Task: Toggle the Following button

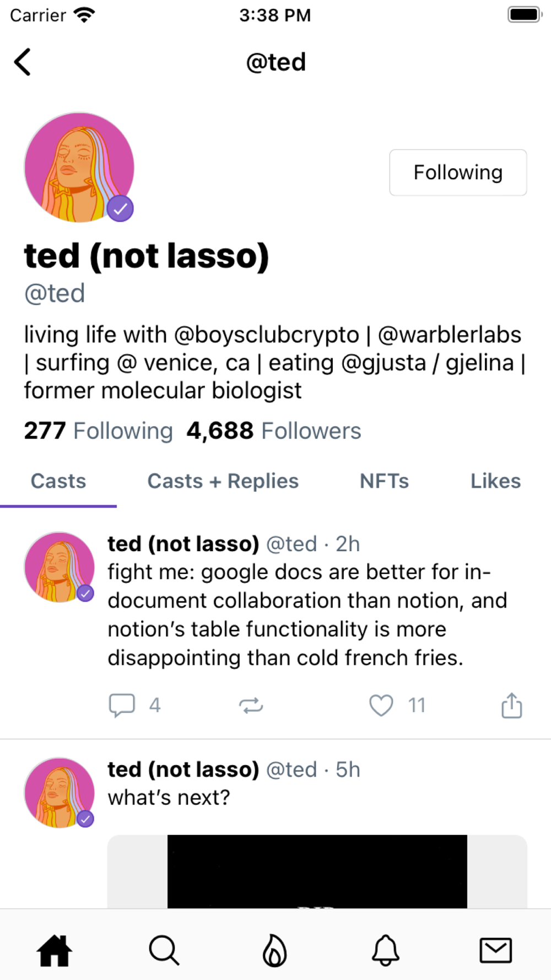Action: (x=458, y=173)
